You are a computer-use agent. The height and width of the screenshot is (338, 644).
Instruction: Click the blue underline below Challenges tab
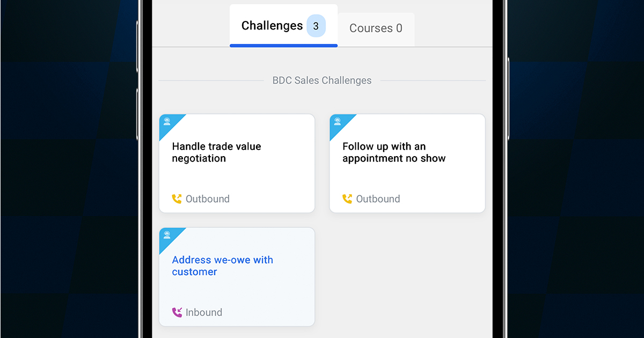coord(283,46)
